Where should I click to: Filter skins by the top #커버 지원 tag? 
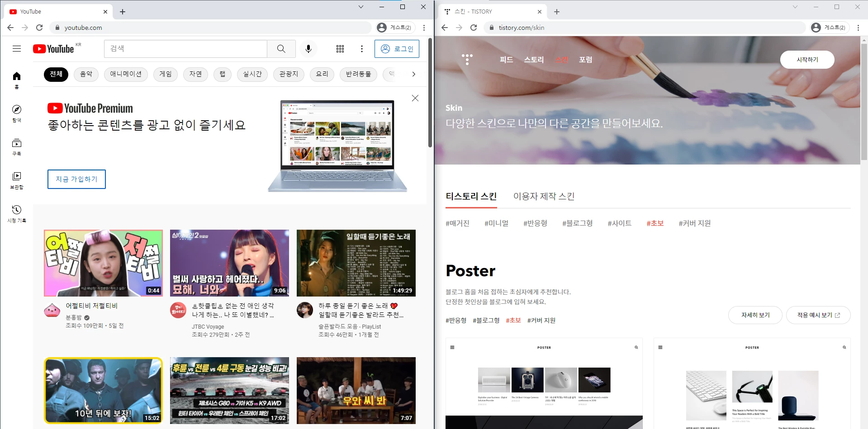694,223
